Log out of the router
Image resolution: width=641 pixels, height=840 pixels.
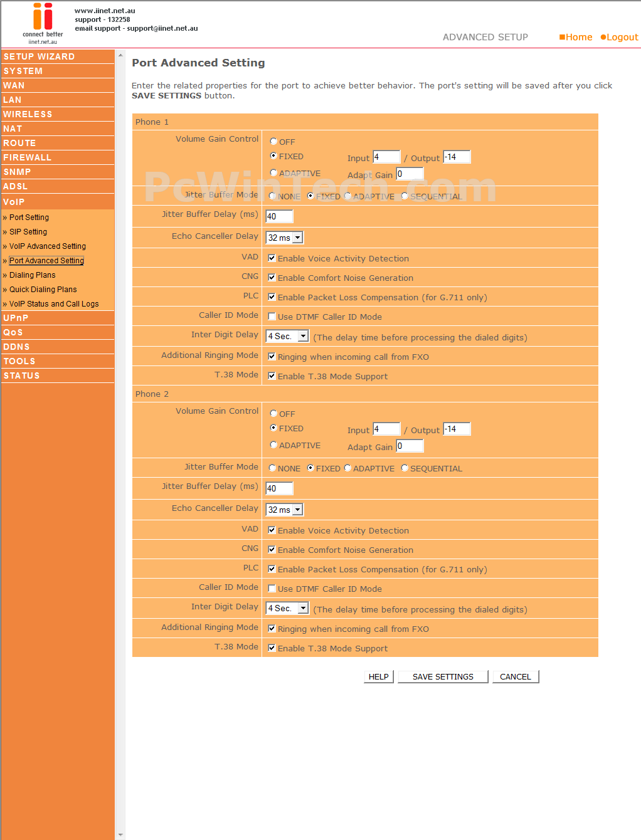(620, 37)
